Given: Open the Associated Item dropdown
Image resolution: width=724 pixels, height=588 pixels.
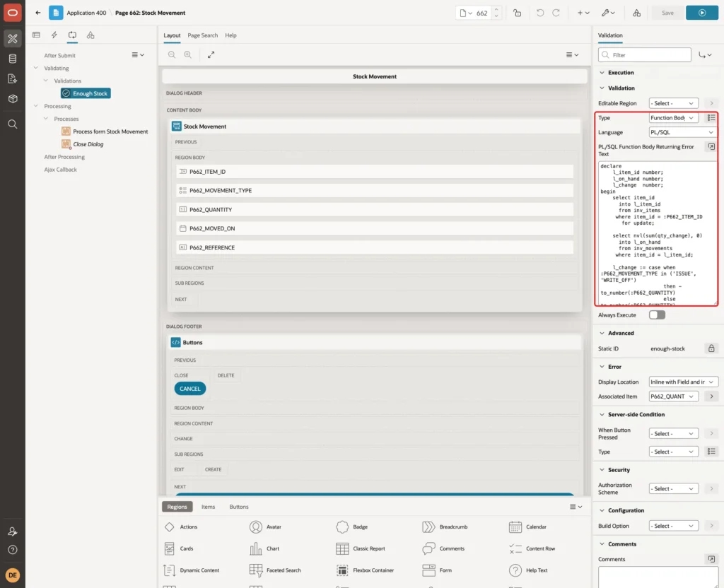Looking at the screenshot, I should [673, 396].
